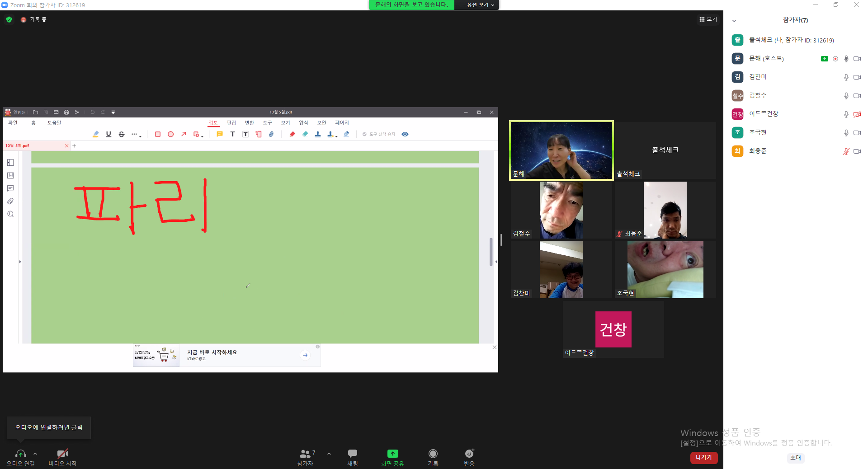Expand the 옵션 보기 dropdown

point(480,5)
